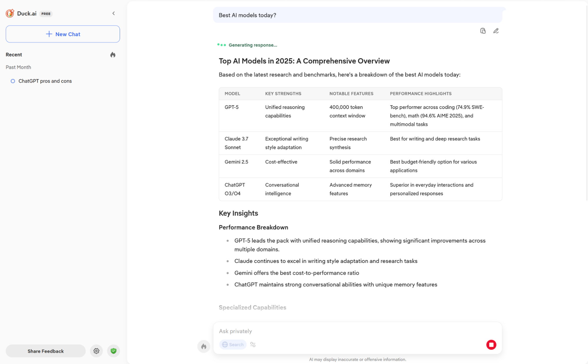This screenshot has width=588, height=364.
Task: Edit the prompt using the pencil icon
Action: click(x=496, y=31)
